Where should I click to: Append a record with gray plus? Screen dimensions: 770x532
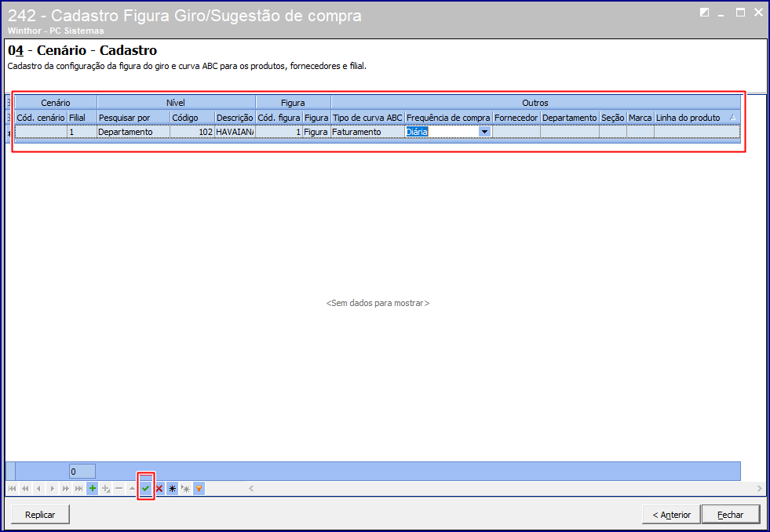coord(106,489)
